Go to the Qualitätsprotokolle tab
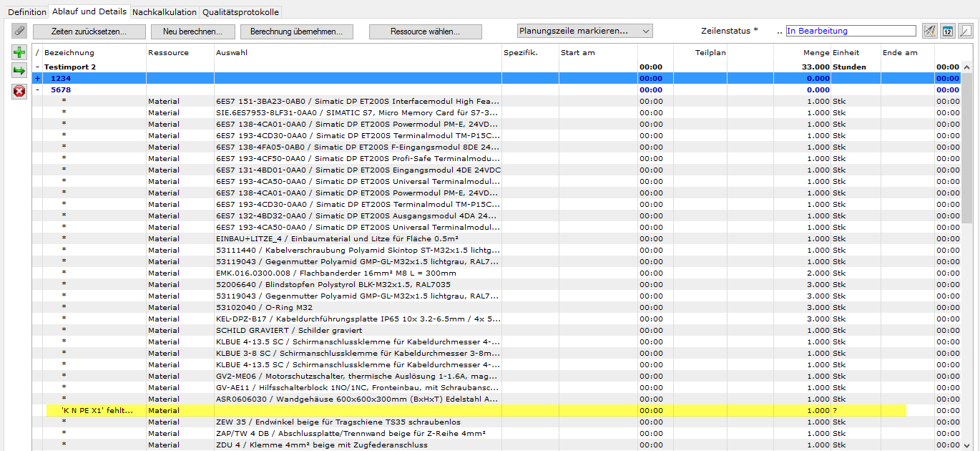Viewport: 980px width, 451px height. (x=240, y=12)
